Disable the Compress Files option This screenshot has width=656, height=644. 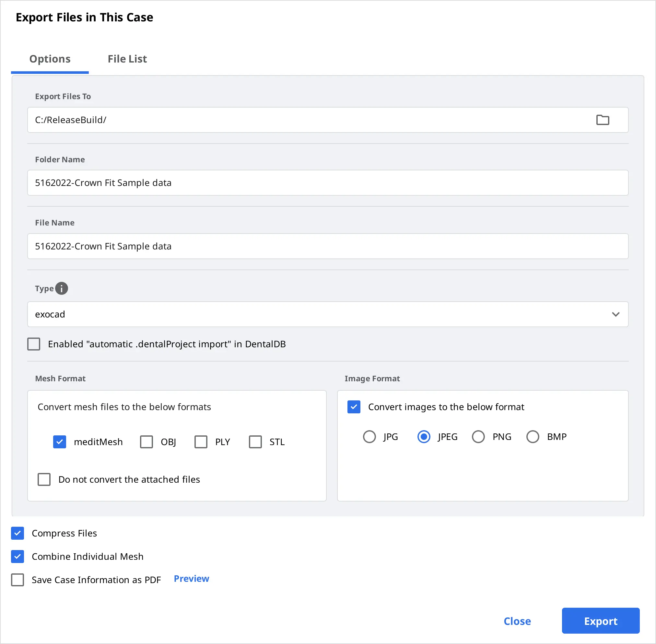[18, 533]
